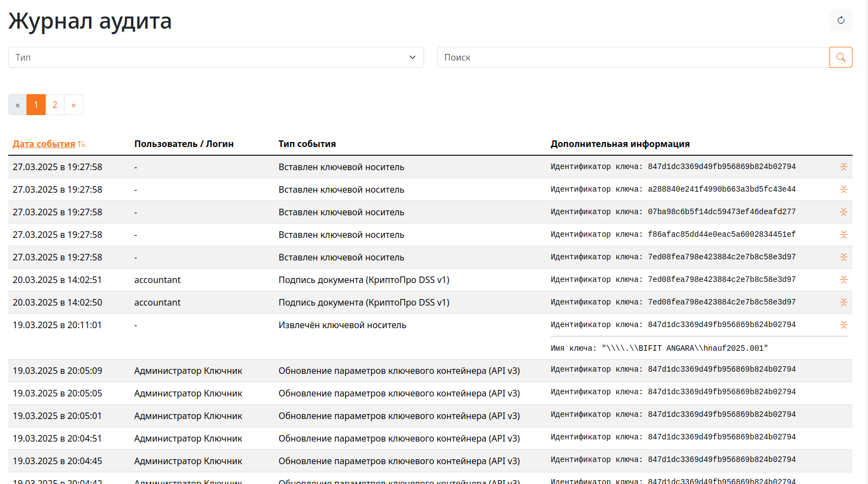Focus the Поиск search field
Image resolution: width=868 pixels, height=484 pixels.
633,57
